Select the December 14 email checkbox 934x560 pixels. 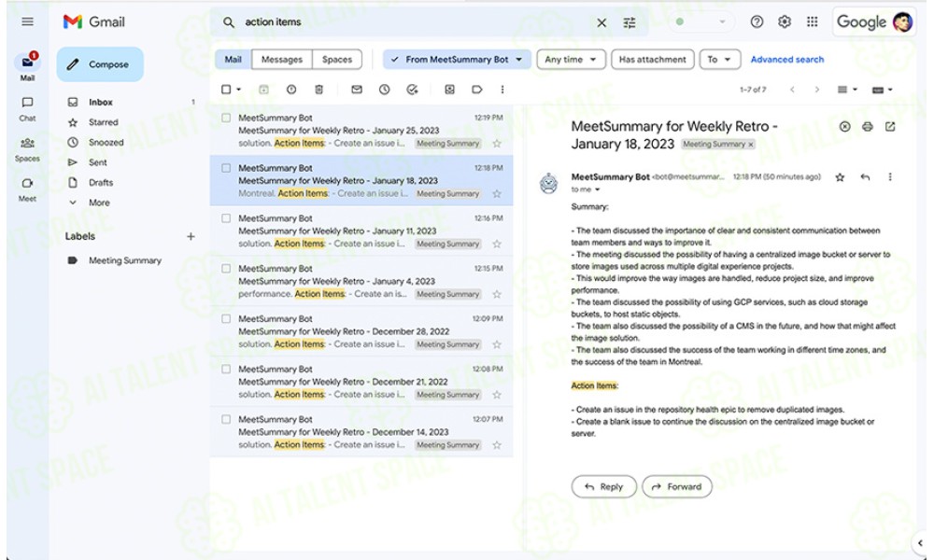click(x=226, y=420)
